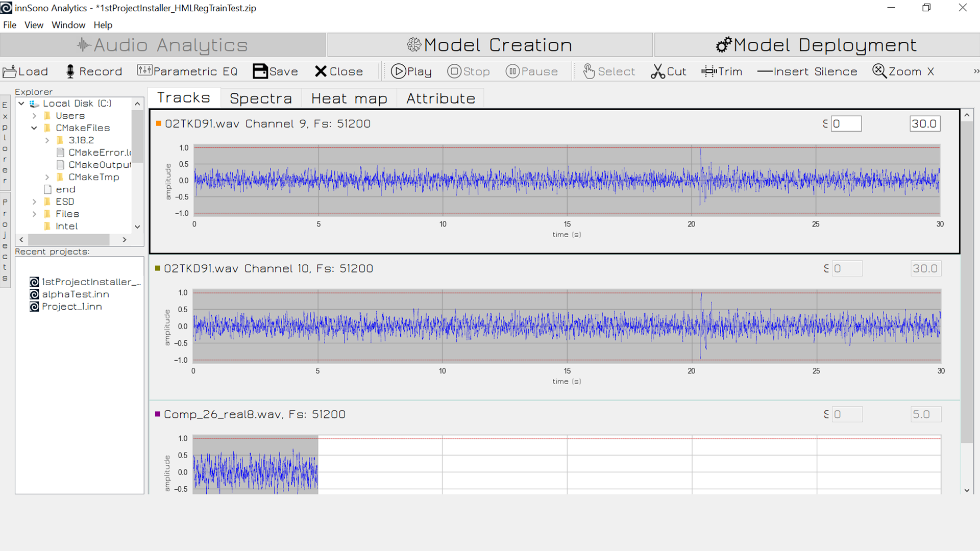Open recent project 1stProjectInstaller_
Screen dimensions: 980x551
[85, 282]
